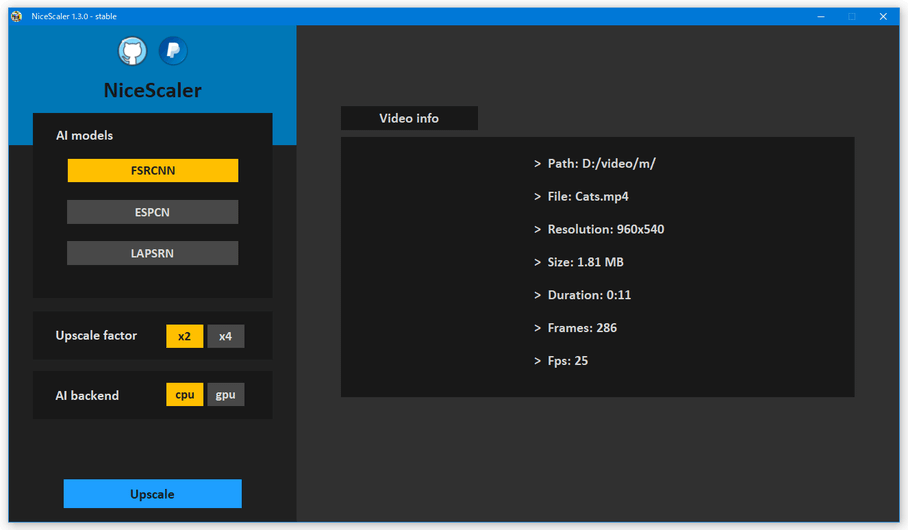The image size is (908, 530).
Task: Click the Size: 1.81 MB line
Action: pos(579,262)
